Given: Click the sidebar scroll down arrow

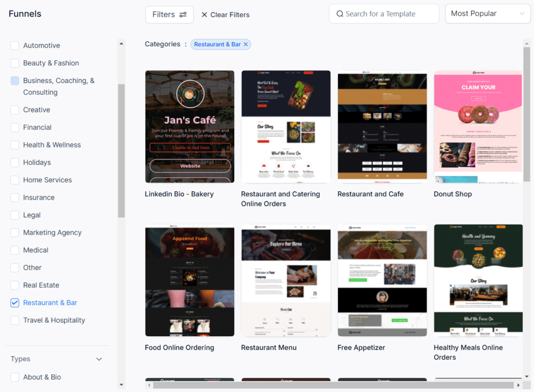Looking at the screenshot, I should tap(121, 385).
